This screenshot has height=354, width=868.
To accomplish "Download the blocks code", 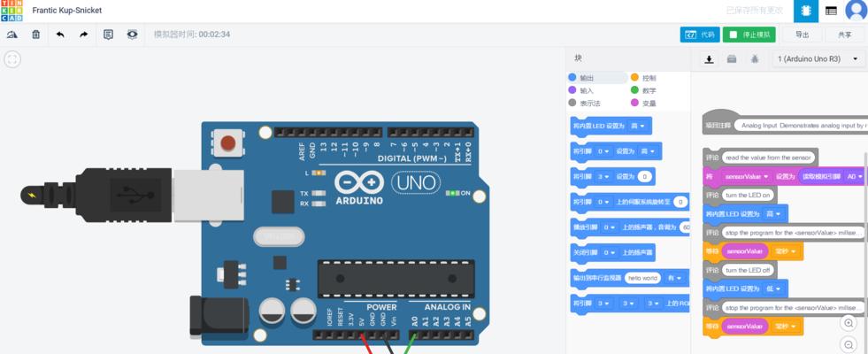I will (708, 58).
